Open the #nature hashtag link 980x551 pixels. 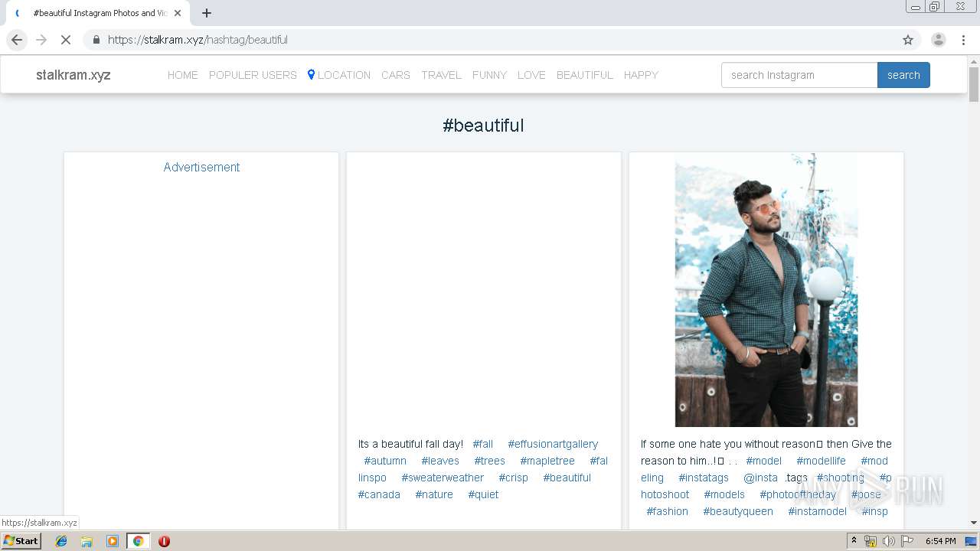click(x=434, y=494)
